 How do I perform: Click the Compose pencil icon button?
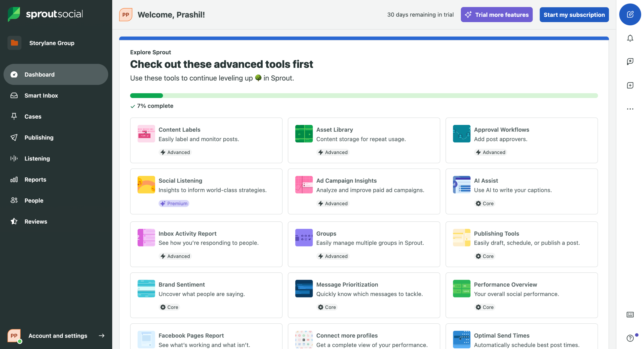[630, 15]
